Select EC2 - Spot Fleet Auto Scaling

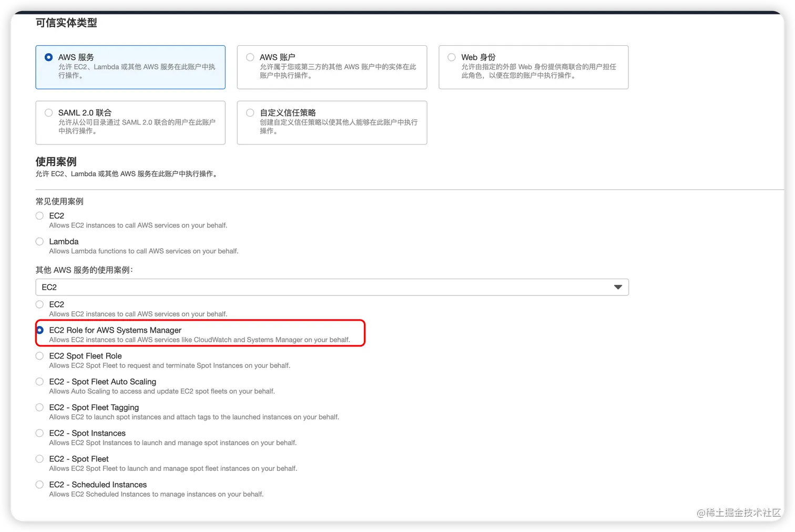[x=39, y=382]
